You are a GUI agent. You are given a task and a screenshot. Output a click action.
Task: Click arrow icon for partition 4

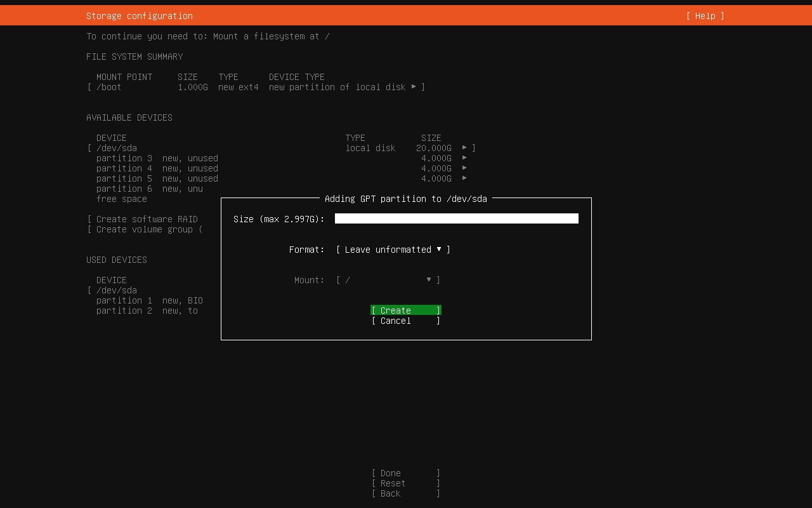(464, 168)
